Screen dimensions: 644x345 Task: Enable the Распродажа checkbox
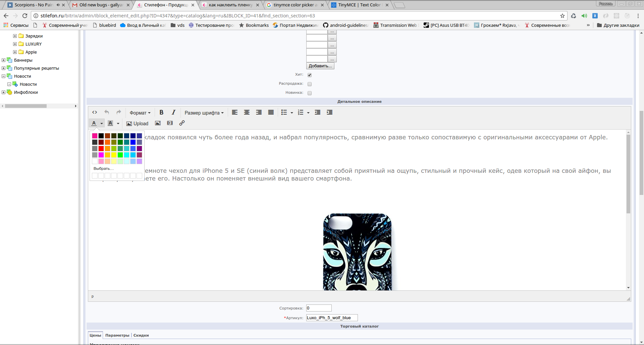coord(310,84)
